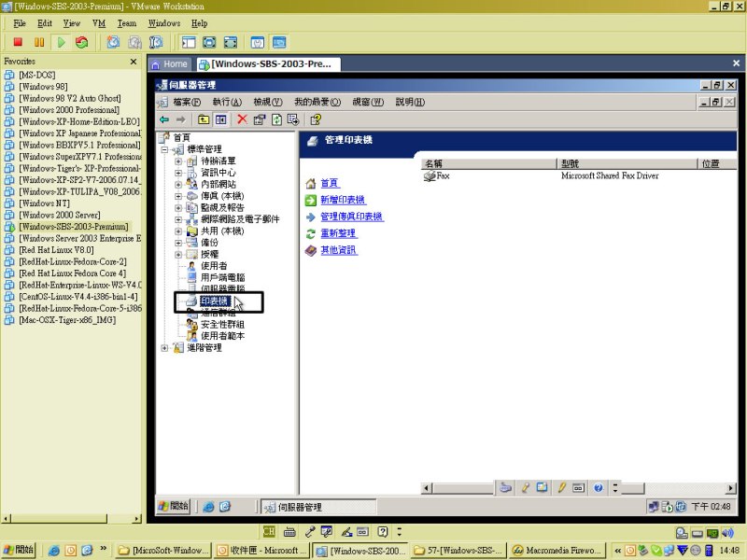The image size is (747, 560).
Task: Click the VMware red power off button
Action: click(x=18, y=42)
